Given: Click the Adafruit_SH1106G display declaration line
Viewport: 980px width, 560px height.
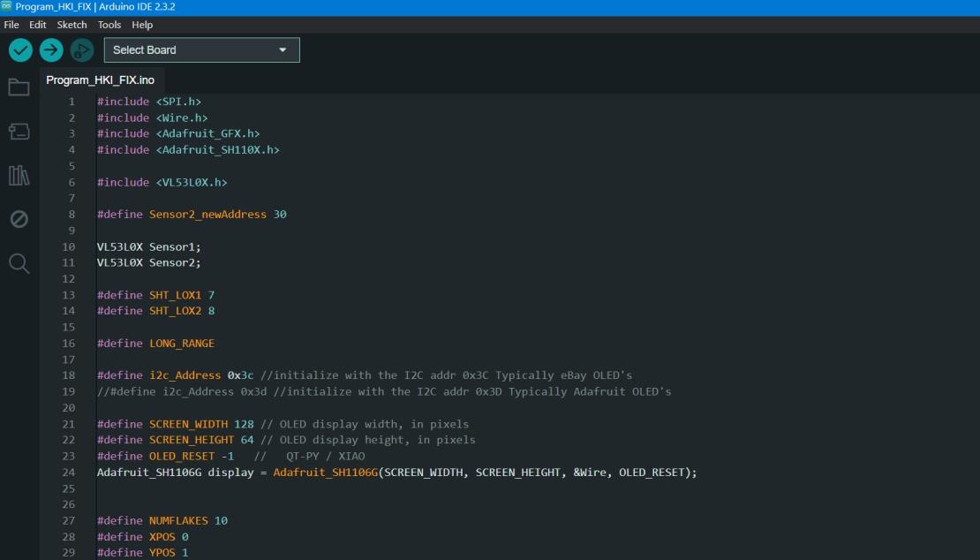Looking at the screenshot, I should (396, 473).
